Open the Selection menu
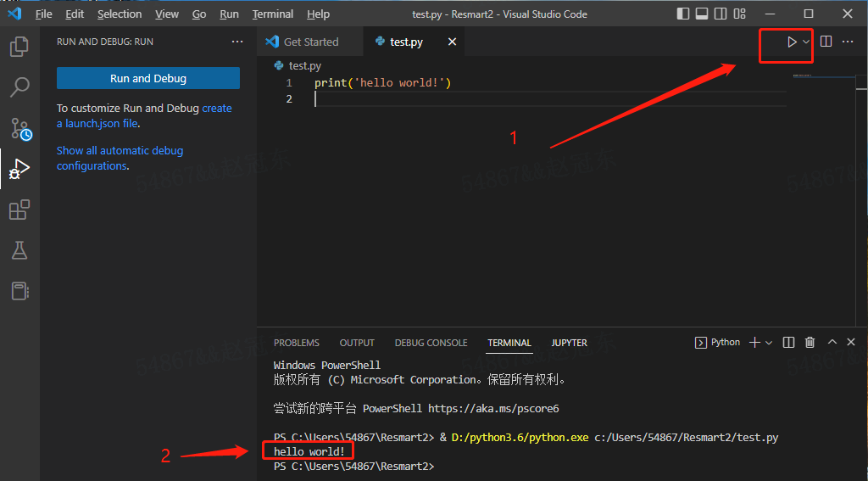The width and height of the screenshot is (868, 481). [x=120, y=14]
